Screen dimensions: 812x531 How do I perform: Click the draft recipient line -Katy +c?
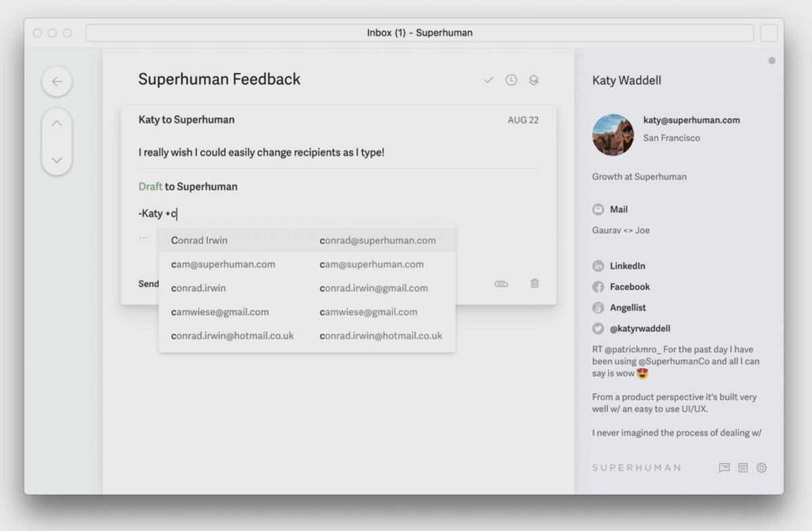point(158,213)
